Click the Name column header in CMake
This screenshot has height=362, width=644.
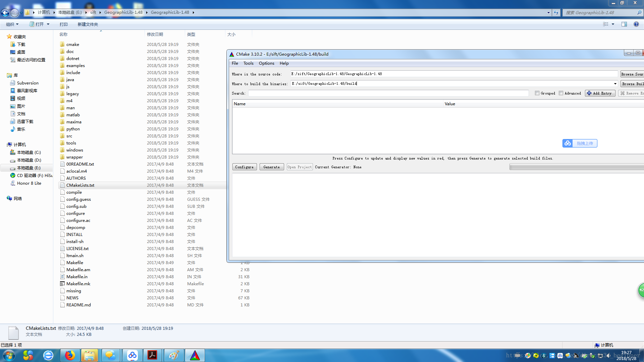coord(338,104)
